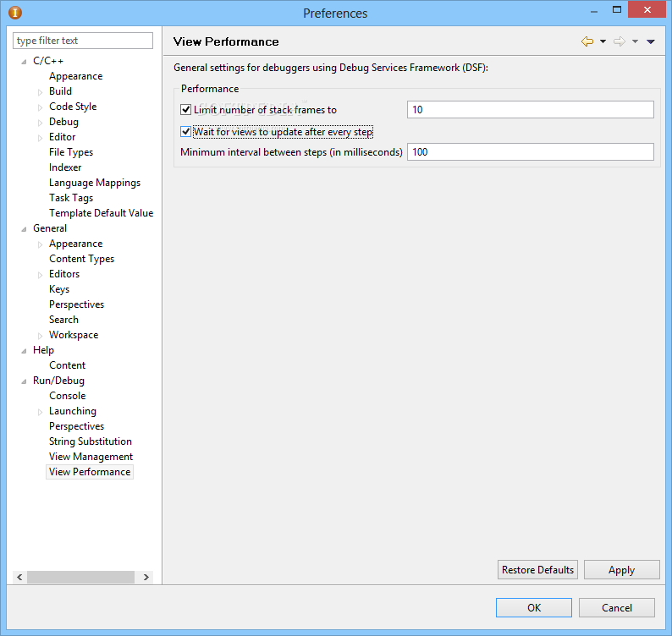Select Perspectives under Run/Debug
The height and width of the screenshot is (636, 672).
[77, 426]
